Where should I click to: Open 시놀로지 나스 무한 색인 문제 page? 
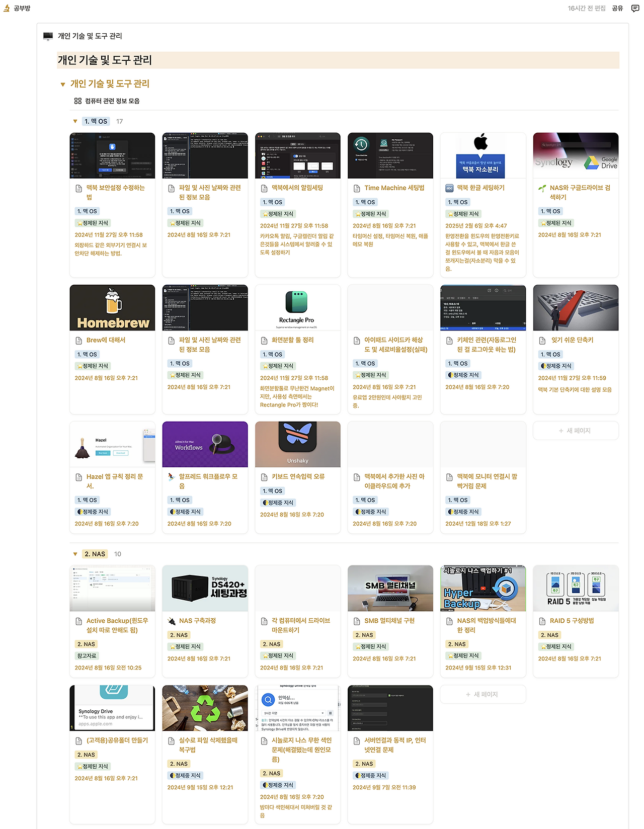301,750
